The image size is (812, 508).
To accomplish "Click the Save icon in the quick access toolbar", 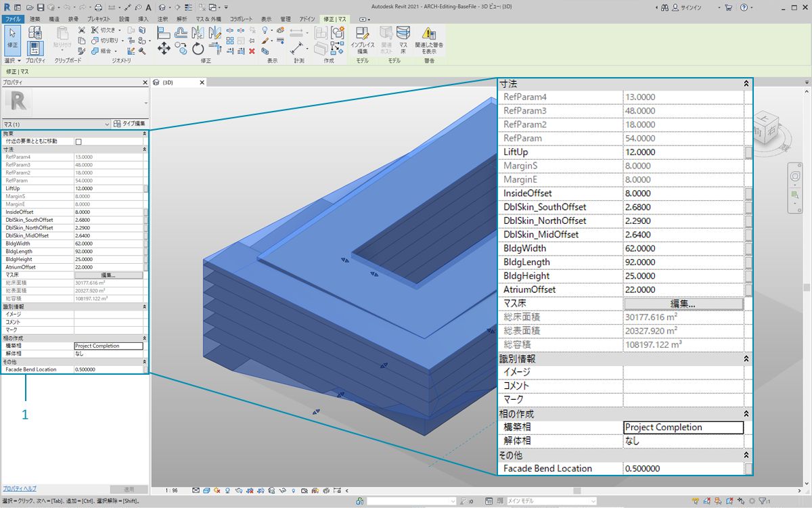I will point(41,7).
